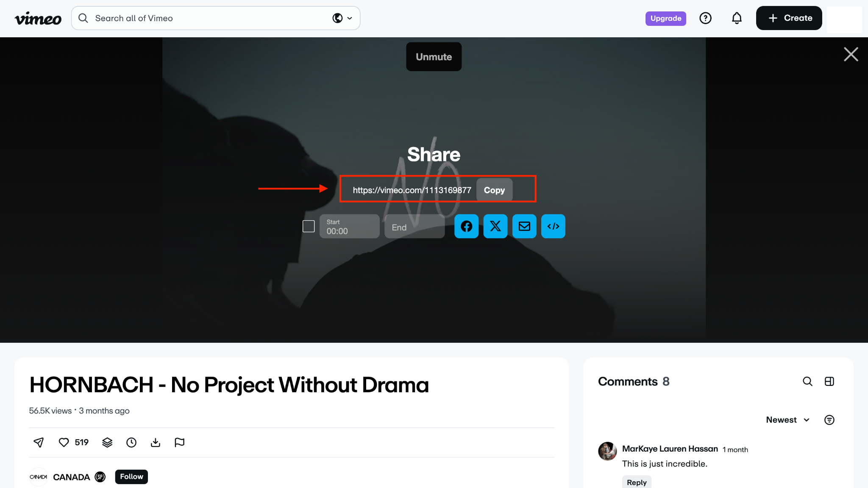This screenshot has height=488, width=868.
Task: Like the video with heart icon
Action: (x=64, y=442)
